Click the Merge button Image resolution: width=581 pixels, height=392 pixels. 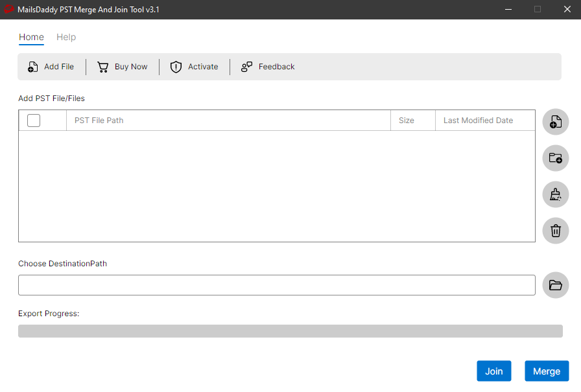click(547, 371)
